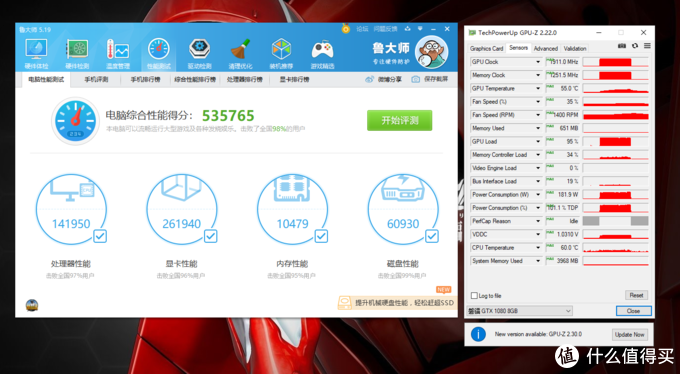Expand Memory Used sensor dropdown

(x=538, y=128)
